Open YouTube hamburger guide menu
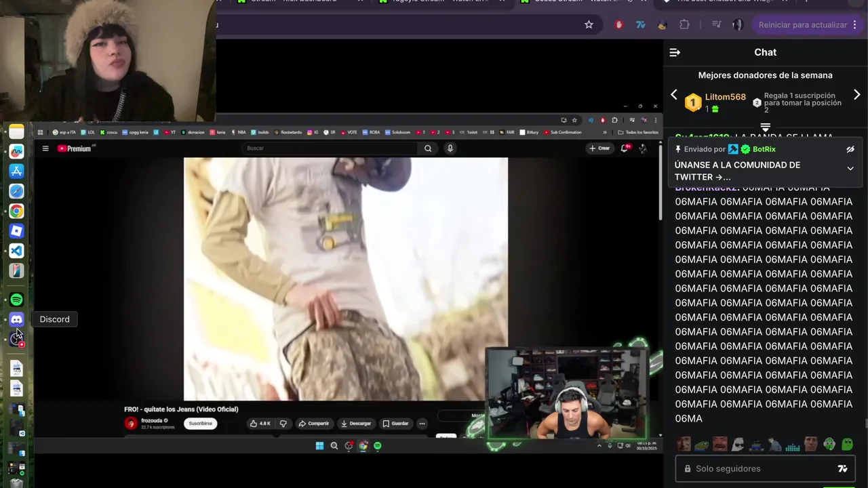Viewport: 868px width, 488px height. pos(45,148)
